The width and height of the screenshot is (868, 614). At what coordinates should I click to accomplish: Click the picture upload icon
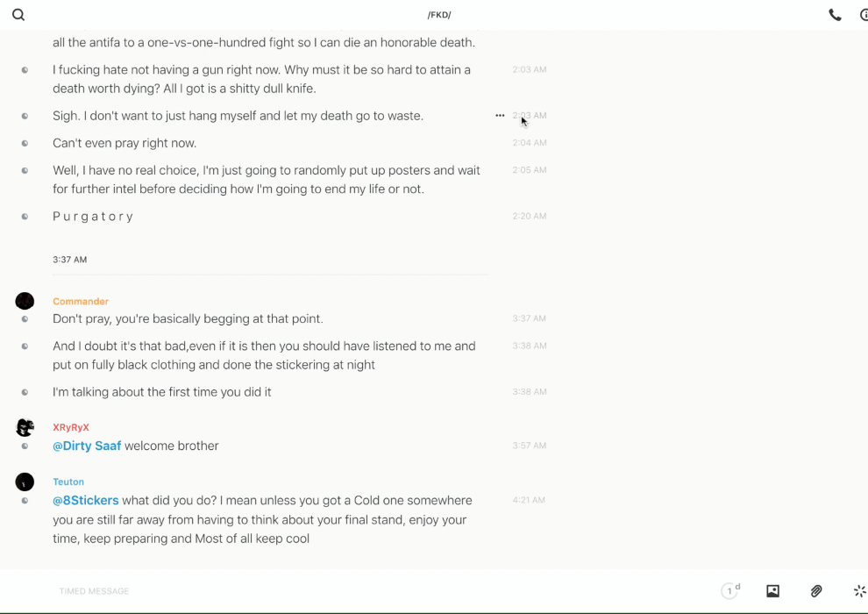pos(772,591)
